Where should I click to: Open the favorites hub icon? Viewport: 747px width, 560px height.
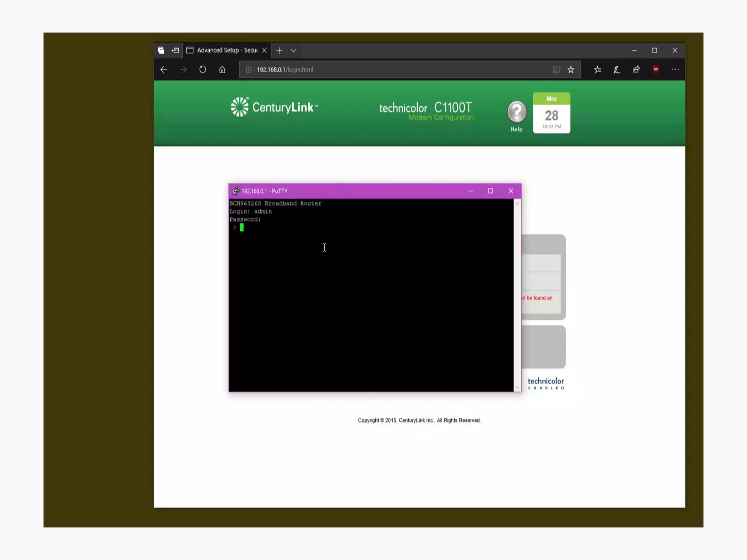click(597, 70)
